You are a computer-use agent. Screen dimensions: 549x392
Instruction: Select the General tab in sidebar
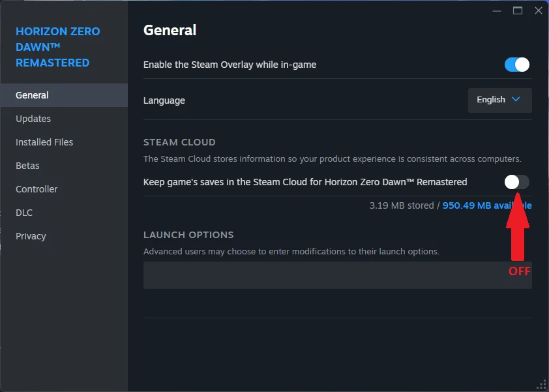point(64,95)
